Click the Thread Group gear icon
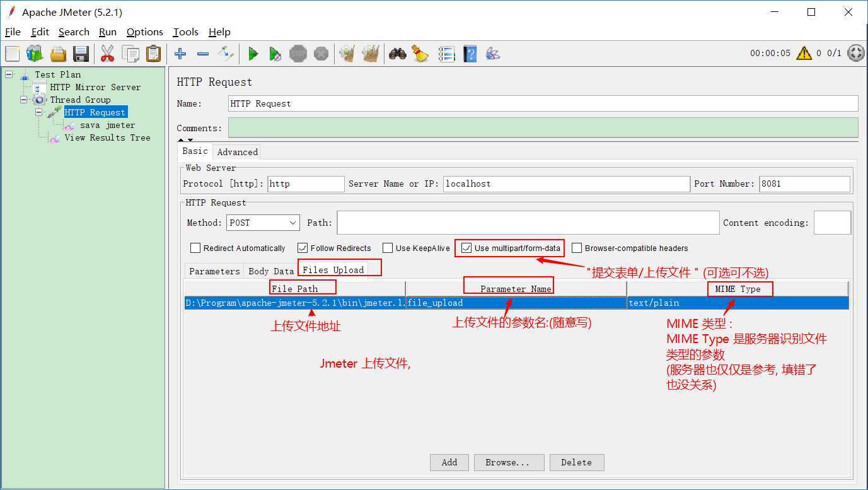The height and width of the screenshot is (490, 868). pos(39,100)
